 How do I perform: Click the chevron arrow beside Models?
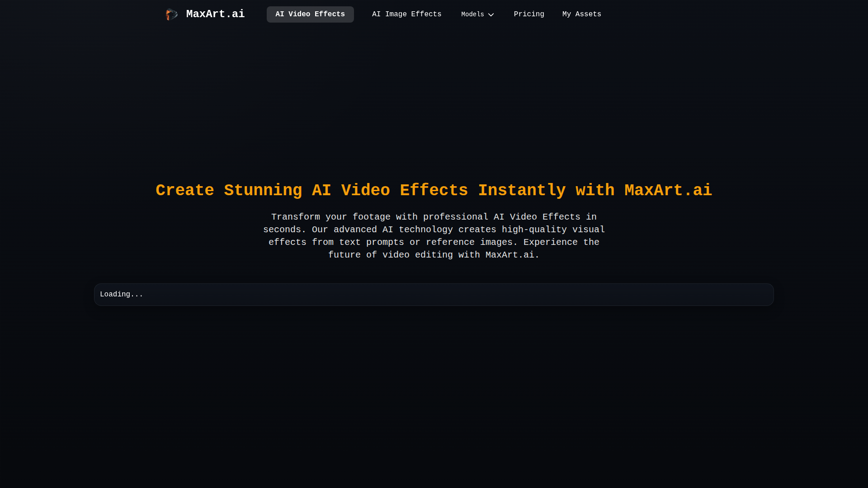(491, 15)
